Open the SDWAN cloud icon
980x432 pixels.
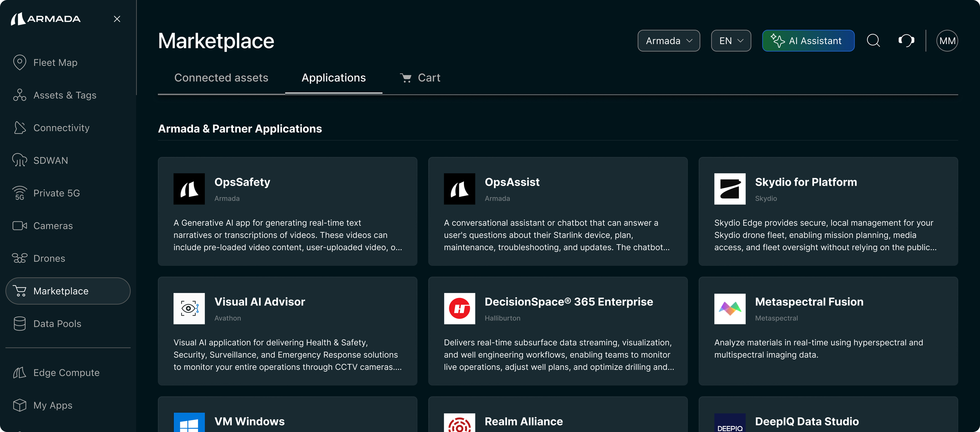19,161
